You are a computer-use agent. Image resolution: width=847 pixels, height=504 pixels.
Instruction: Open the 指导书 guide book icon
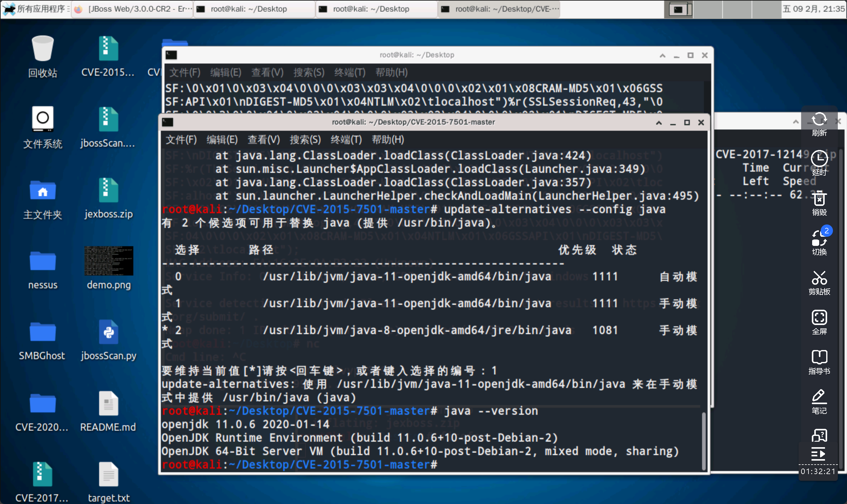(x=819, y=357)
